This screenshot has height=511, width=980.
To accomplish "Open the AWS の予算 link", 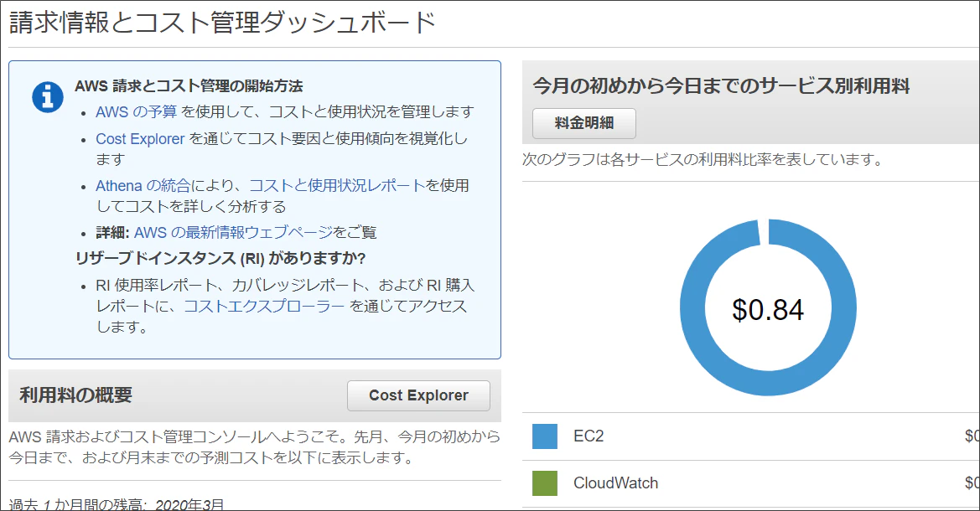I will tap(137, 111).
